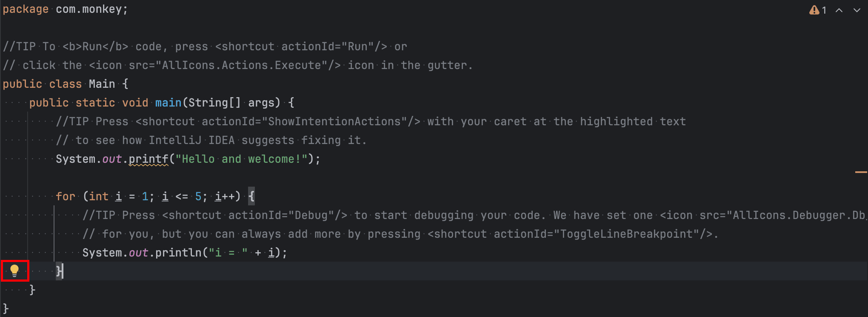Go to next highlighted error arrow
The height and width of the screenshot is (317, 868).
857,10
